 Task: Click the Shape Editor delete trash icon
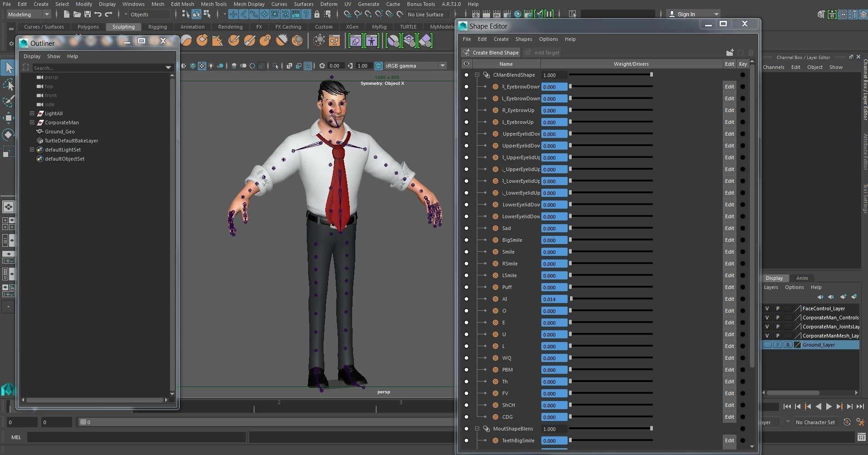750,53
